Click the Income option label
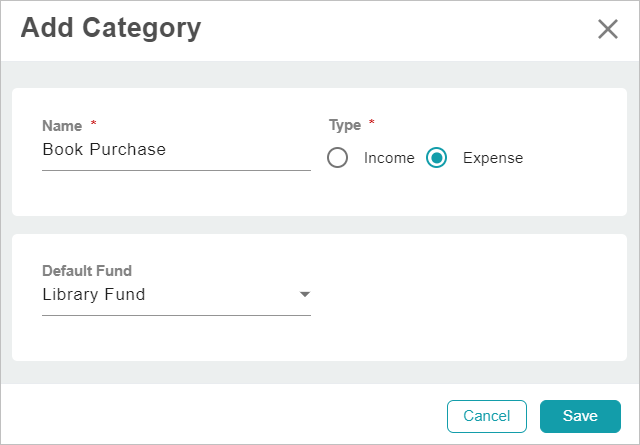 [x=389, y=158]
